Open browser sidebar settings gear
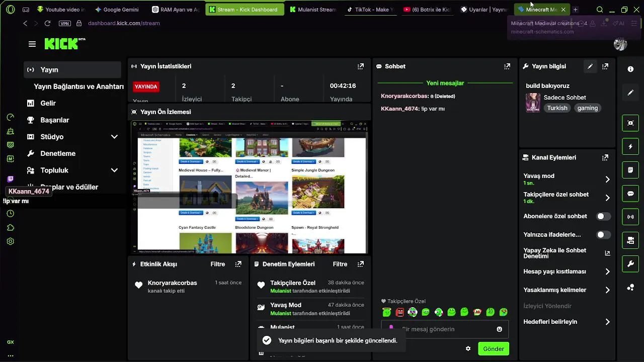 [11, 241]
